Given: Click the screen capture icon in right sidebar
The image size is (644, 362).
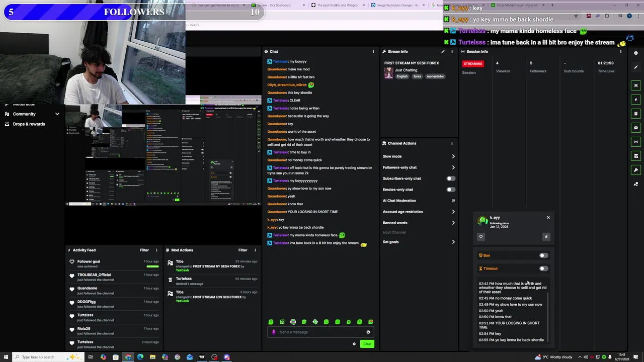Looking at the screenshot, I should [x=636, y=85].
